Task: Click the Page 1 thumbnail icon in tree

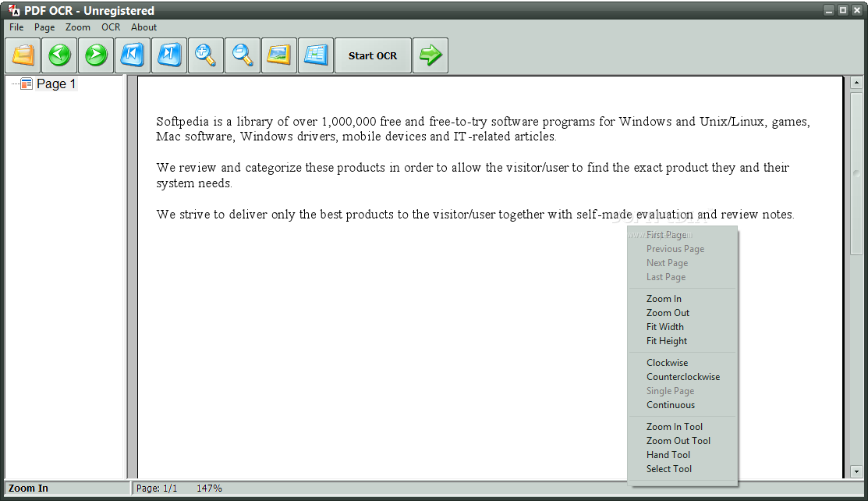Action: [x=26, y=83]
